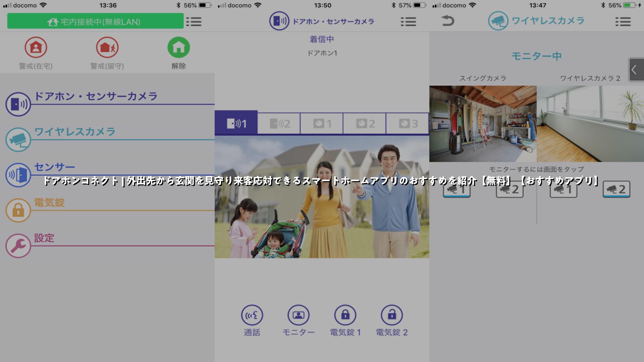Select the 警戒(留守) away mode icon
Image resolution: width=644 pixels, height=362 pixels.
tap(107, 47)
